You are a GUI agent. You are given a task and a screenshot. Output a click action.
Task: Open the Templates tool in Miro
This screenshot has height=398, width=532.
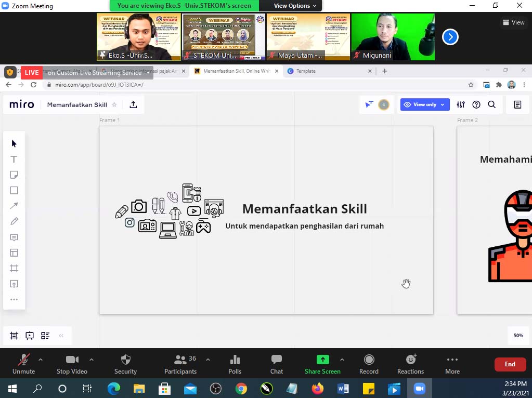(x=14, y=253)
